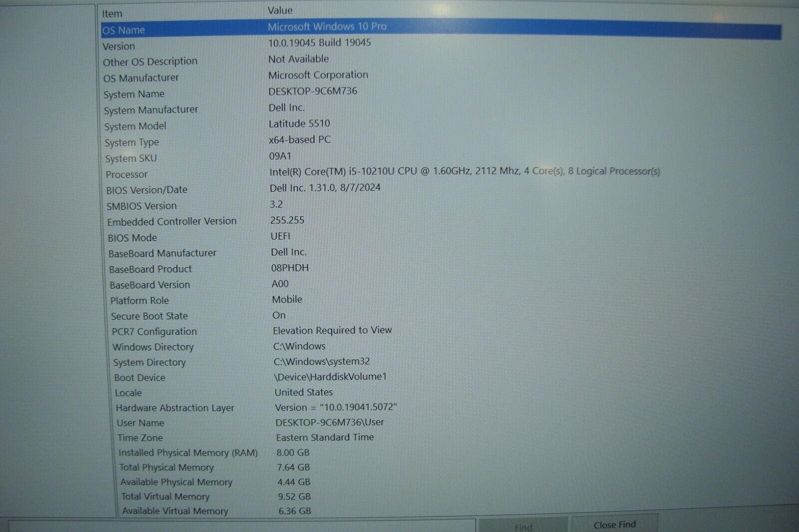Select '4.44 GB' value

click(x=294, y=482)
